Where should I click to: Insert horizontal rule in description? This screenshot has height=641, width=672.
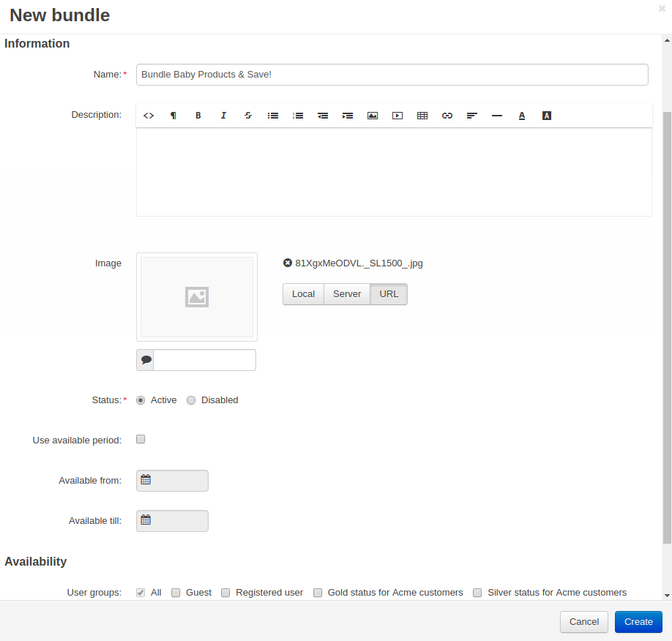[x=497, y=116]
